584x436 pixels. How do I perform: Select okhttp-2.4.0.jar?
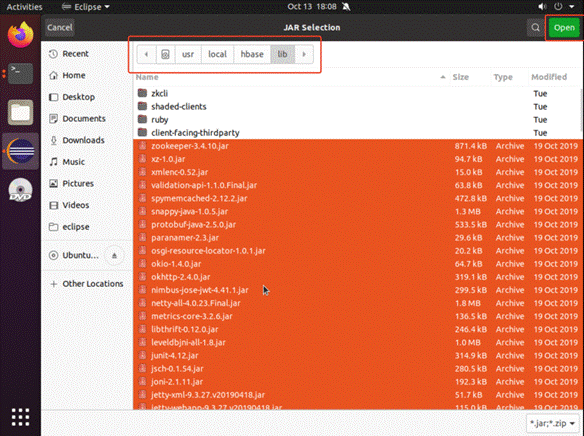point(357,277)
